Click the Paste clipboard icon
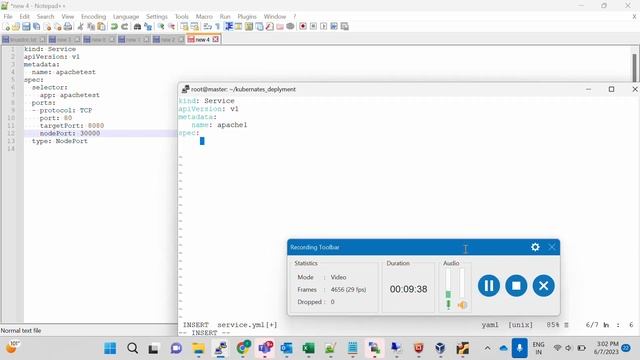This screenshot has width=640, height=360. pos(101,27)
